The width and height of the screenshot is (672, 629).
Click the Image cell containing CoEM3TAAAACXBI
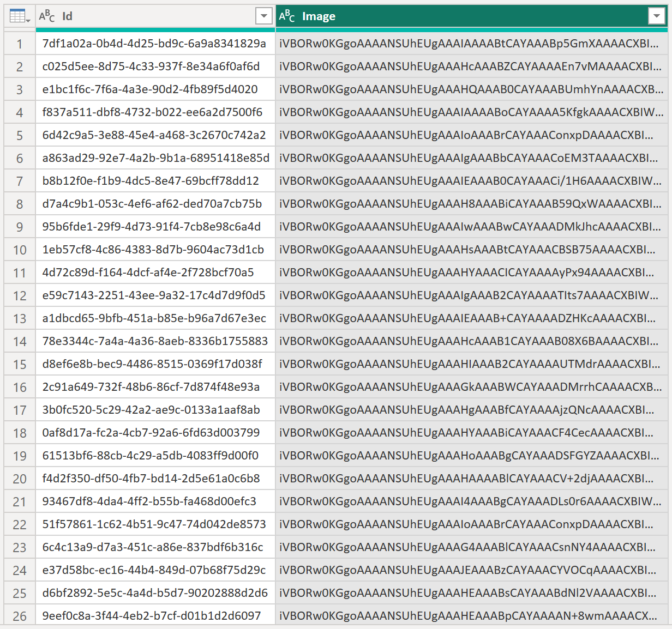[472, 158]
